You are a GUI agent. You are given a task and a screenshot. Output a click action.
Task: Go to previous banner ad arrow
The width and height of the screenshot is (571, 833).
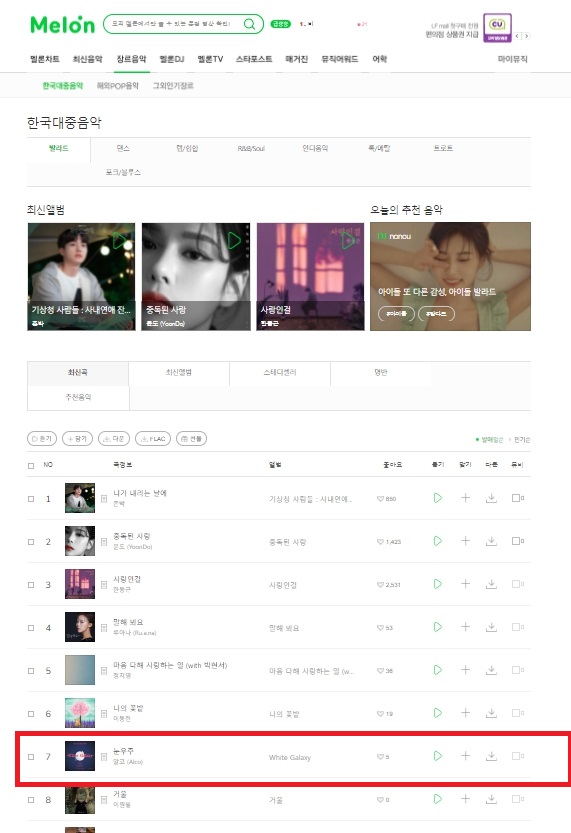(x=518, y=36)
